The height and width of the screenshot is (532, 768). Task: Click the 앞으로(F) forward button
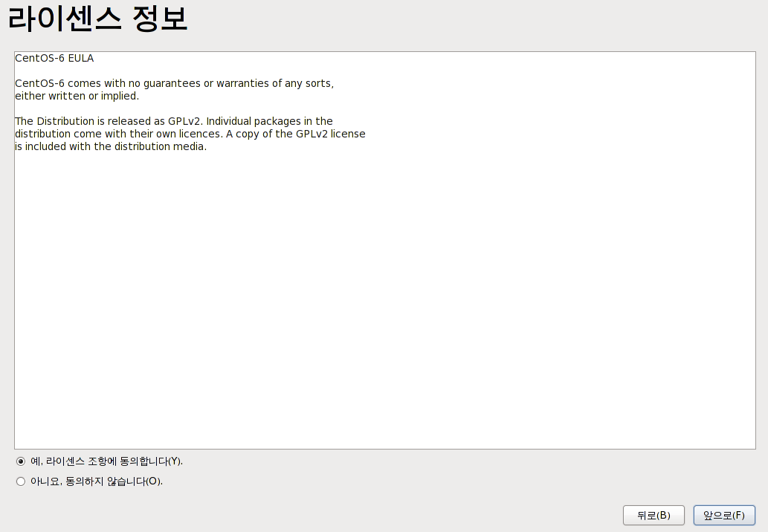(x=724, y=516)
